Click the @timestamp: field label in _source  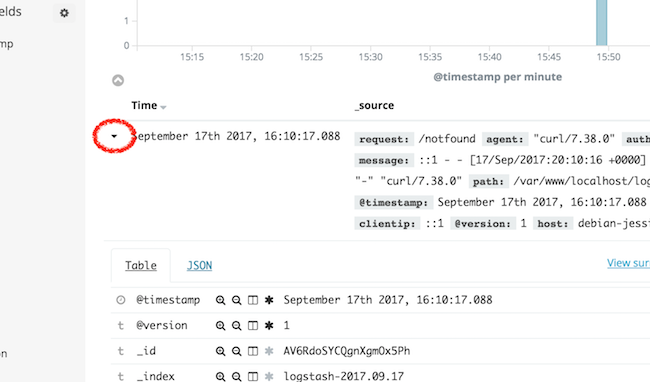coord(394,203)
